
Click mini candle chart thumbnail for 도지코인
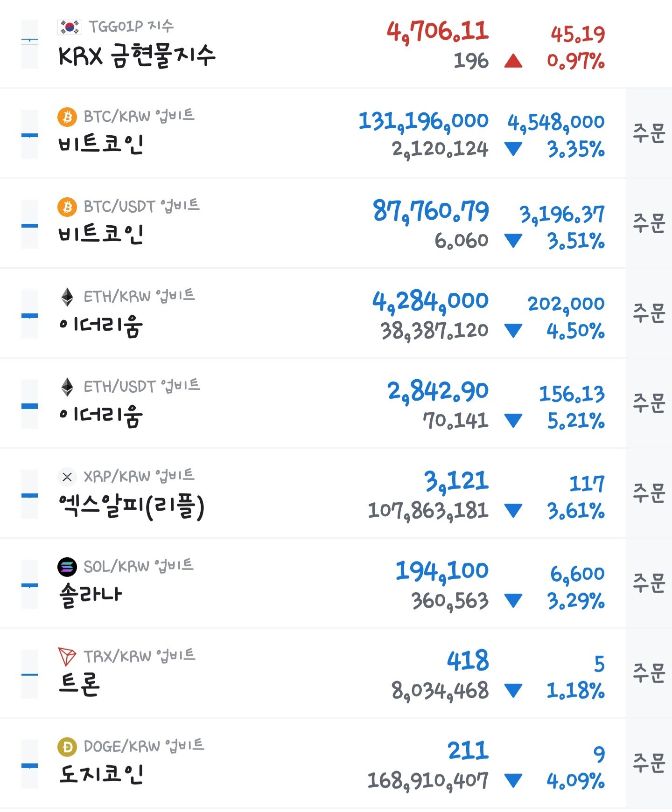coord(29,764)
